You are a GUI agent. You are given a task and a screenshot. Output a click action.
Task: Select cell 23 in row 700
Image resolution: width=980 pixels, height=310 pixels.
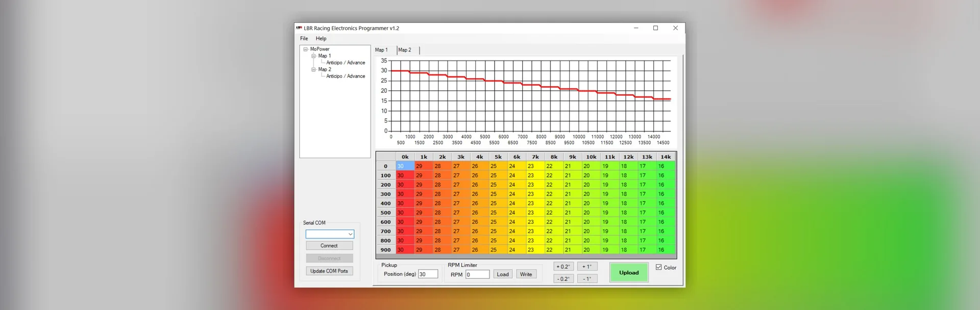coord(535,231)
